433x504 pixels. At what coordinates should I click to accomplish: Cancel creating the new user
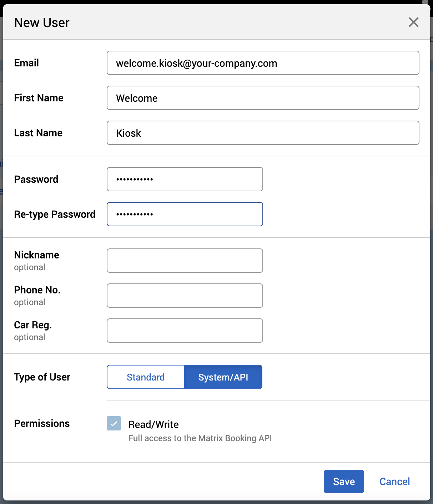click(x=394, y=482)
